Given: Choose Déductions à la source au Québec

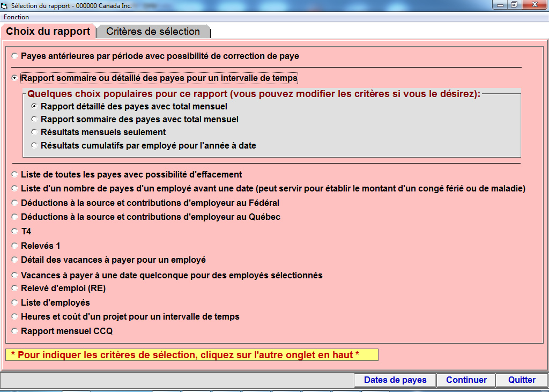Looking at the screenshot, I should [x=15, y=217].
